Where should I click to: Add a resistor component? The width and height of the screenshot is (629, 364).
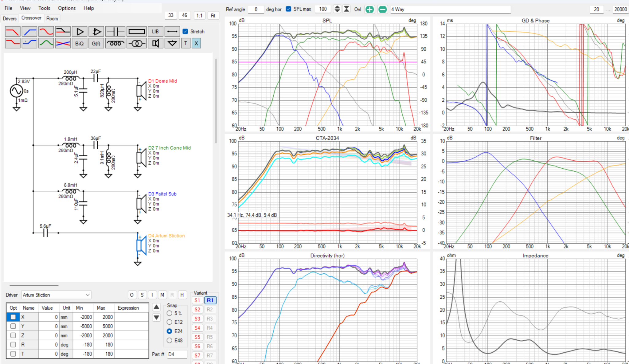tap(137, 32)
